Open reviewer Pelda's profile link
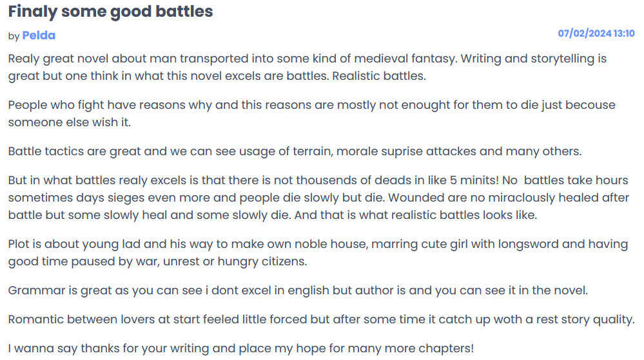 pos(39,35)
